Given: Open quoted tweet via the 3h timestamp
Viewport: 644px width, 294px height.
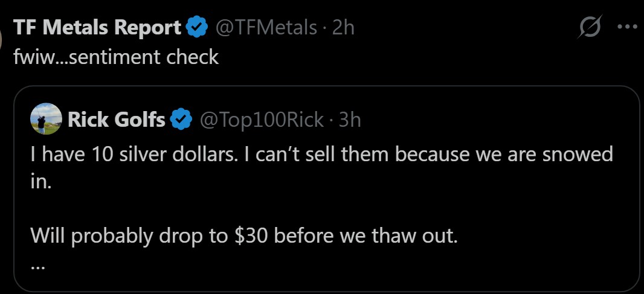Looking at the screenshot, I should (x=350, y=120).
